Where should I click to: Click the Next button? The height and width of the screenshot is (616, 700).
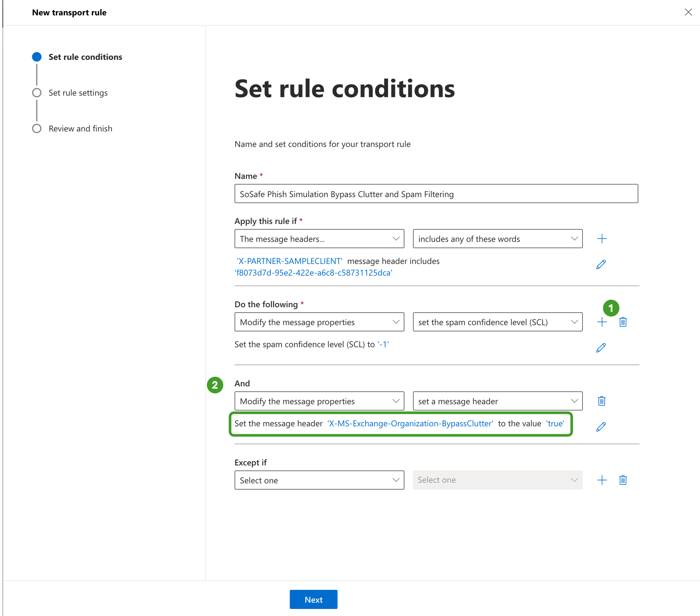pos(313,600)
